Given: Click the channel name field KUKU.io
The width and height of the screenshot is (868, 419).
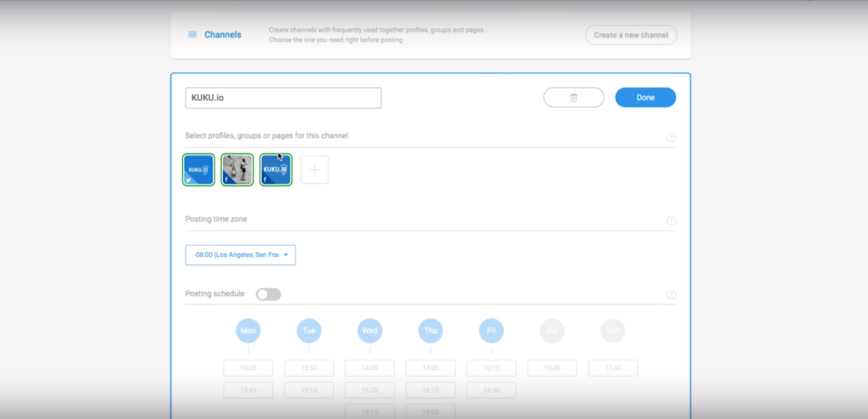Looking at the screenshot, I should (283, 98).
